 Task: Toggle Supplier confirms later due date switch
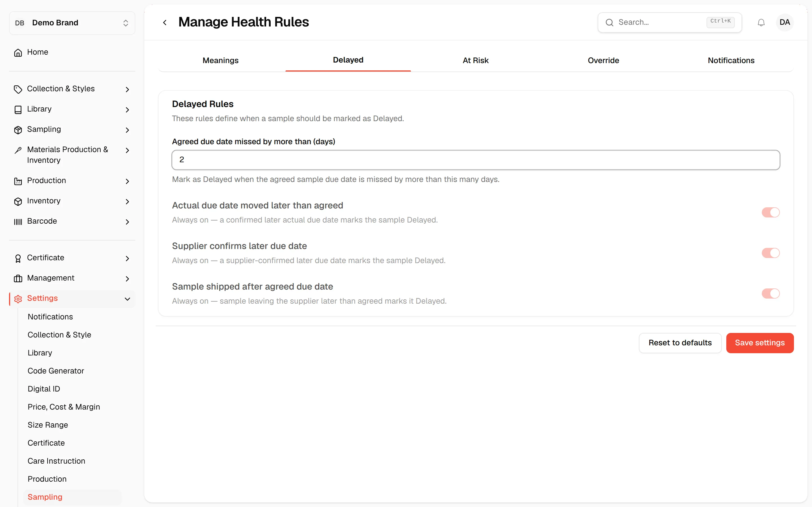tap(770, 253)
